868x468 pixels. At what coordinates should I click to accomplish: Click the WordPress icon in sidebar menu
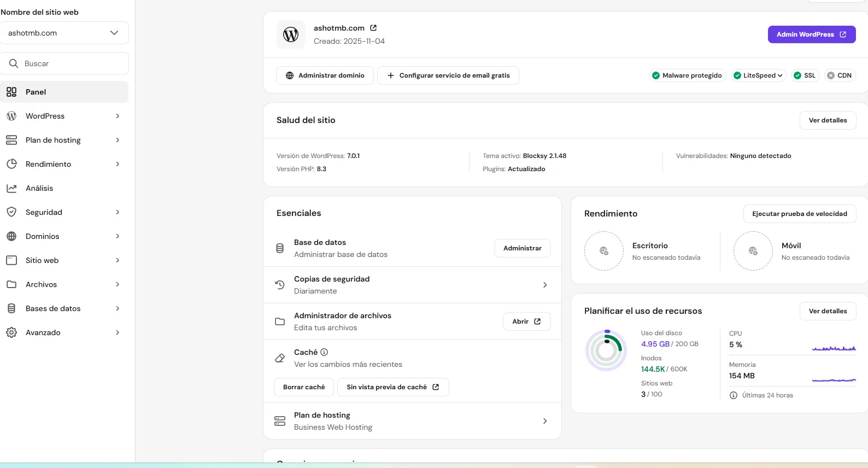11,116
